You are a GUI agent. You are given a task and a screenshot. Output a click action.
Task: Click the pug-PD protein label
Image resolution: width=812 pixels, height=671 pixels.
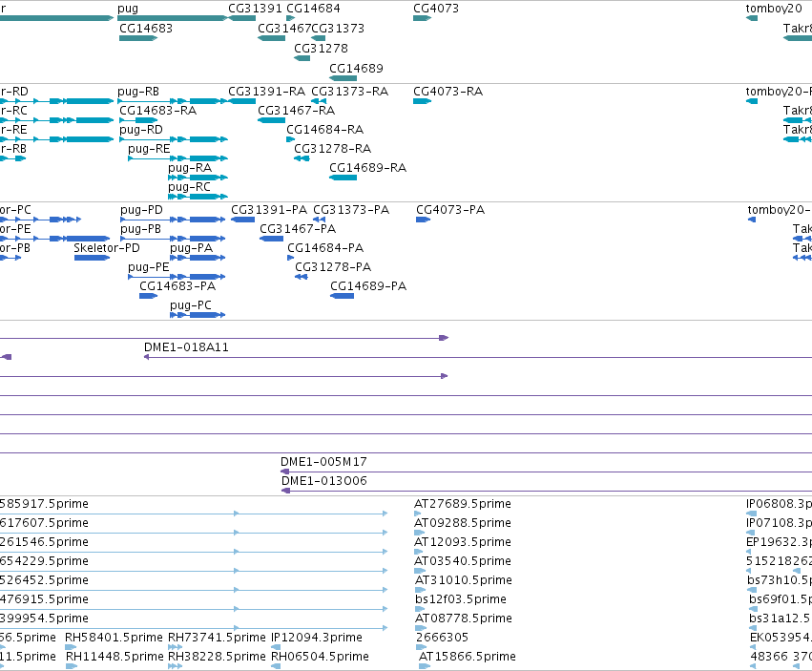pos(141,210)
